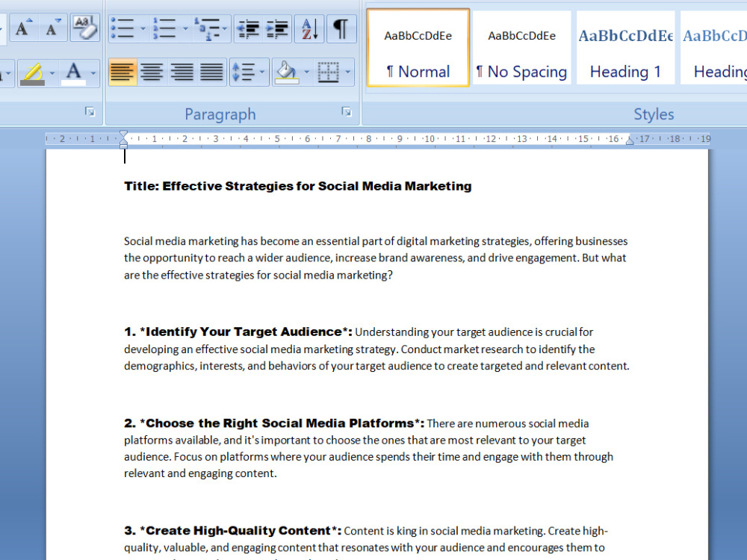
Task: Apply Borders to the paragraph
Action: tap(328, 72)
